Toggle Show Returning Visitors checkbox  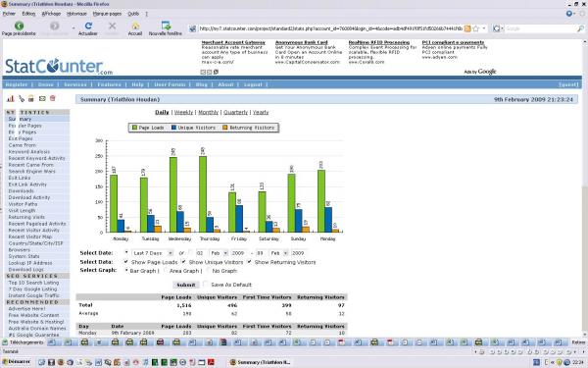(x=249, y=262)
